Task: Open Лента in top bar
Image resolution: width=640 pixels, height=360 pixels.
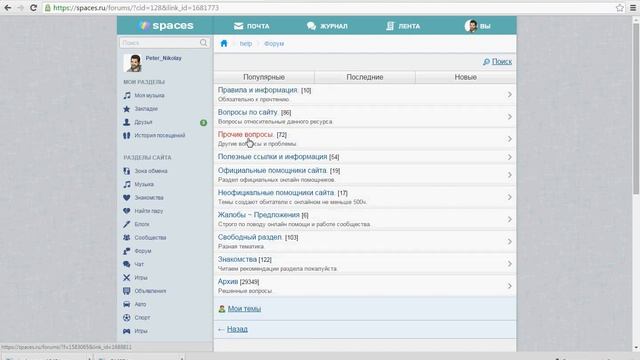Action: 403,26
